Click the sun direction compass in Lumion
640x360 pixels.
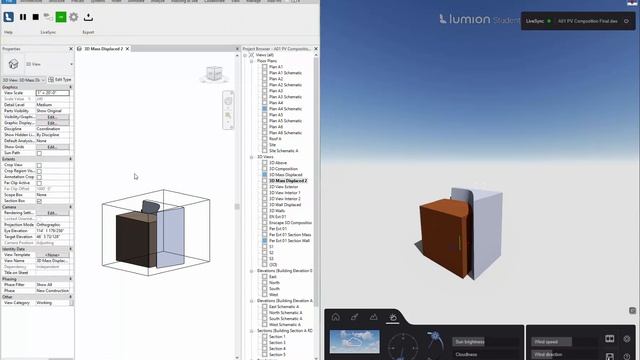point(403,347)
